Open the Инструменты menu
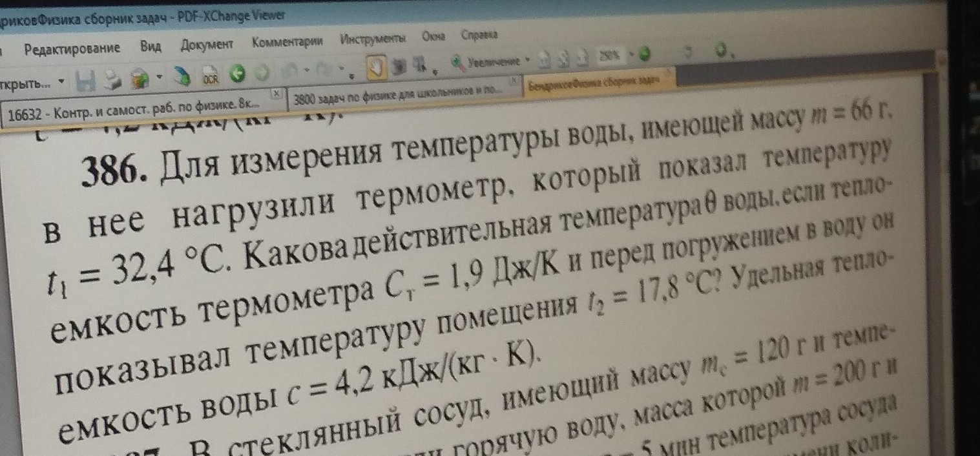980x456 pixels. [x=373, y=39]
